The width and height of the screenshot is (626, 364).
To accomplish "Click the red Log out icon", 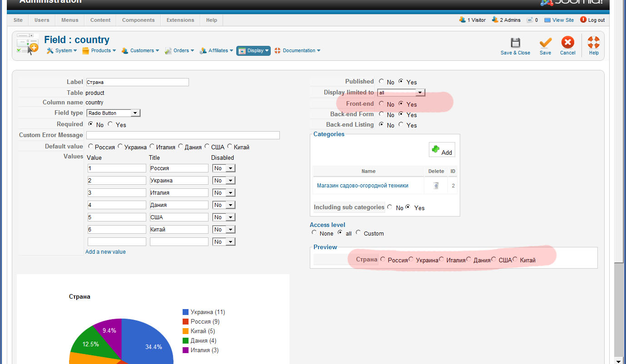I will pyautogui.click(x=583, y=20).
